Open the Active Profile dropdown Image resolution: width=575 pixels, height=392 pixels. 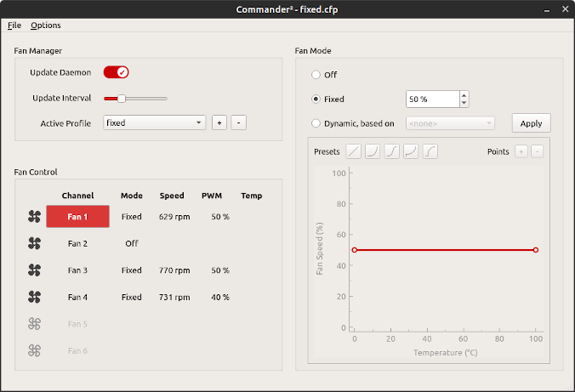155,122
